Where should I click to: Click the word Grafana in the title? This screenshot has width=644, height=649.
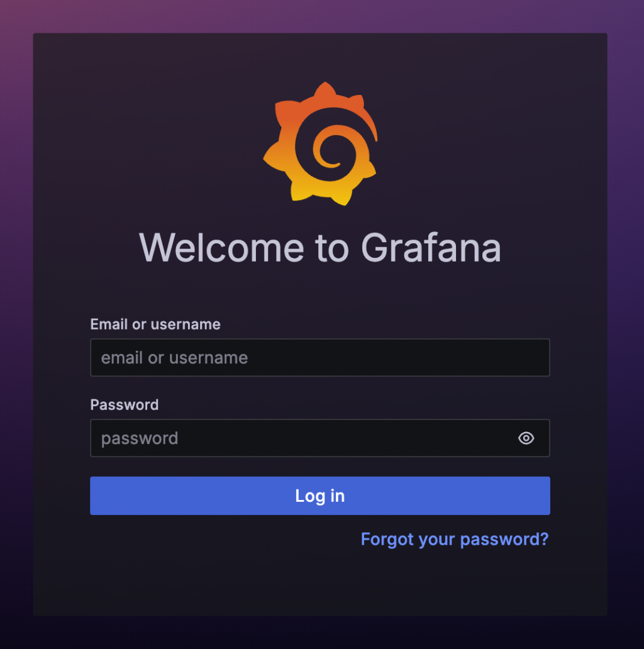[x=431, y=248]
